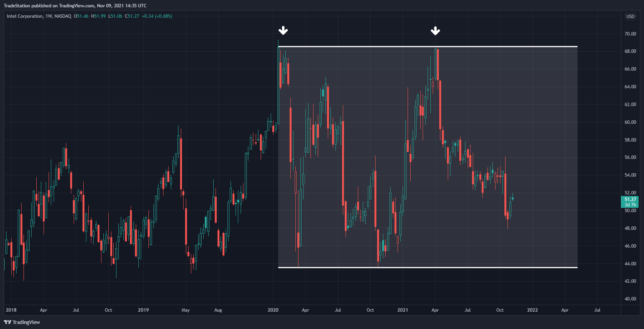Click the 68.00 price axis label
Viewport: 644px width, 329px height.
point(630,51)
